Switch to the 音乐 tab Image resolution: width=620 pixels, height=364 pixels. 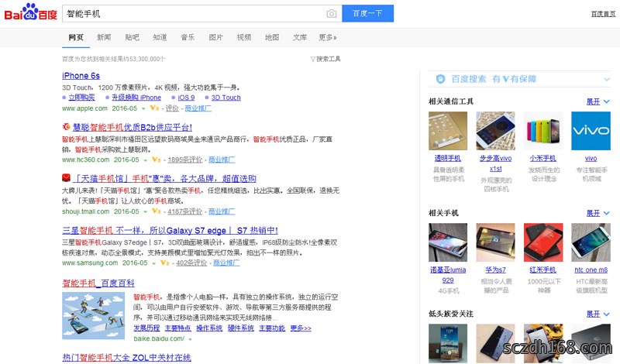click(188, 37)
